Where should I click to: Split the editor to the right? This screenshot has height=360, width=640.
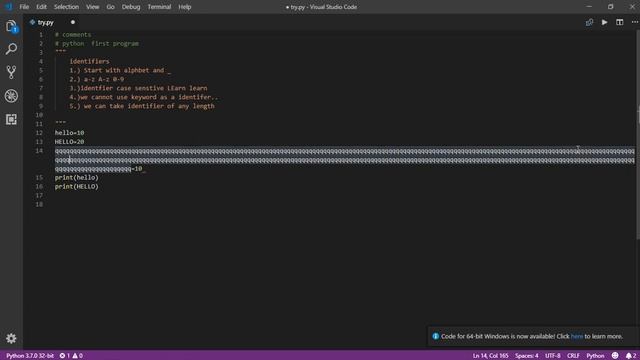[x=620, y=22]
